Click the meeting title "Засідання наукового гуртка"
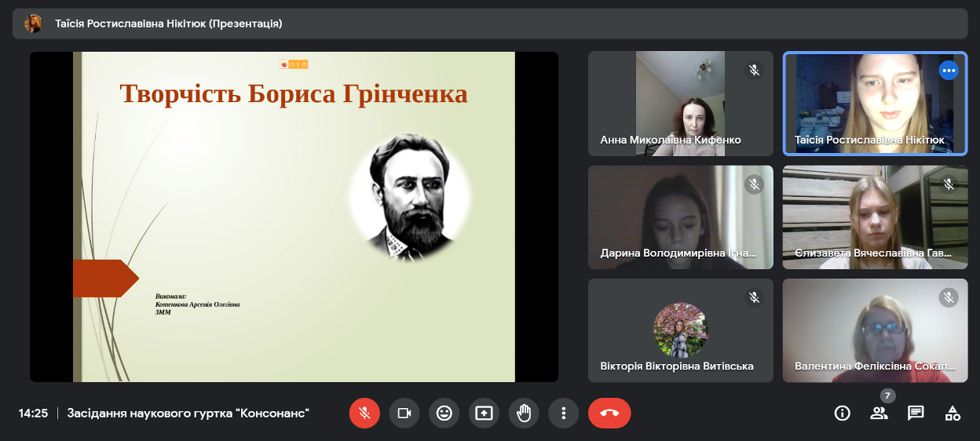Image resolution: width=980 pixels, height=441 pixels. coord(188,413)
